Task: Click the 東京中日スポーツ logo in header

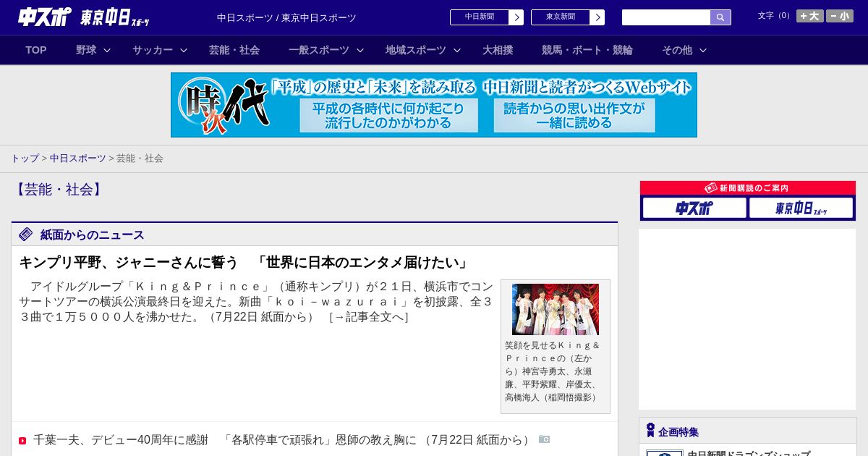Action: [115, 17]
